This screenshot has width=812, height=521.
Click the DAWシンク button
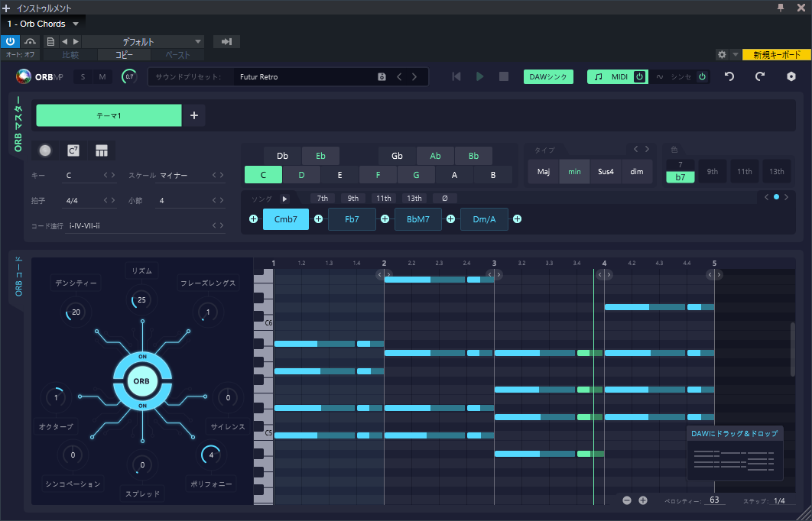(x=548, y=76)
